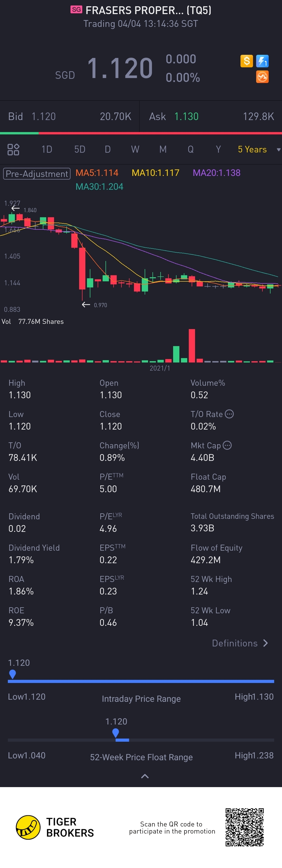Tap the pink SG market badge
The height and width of the screenshot is (868, 282).
pos(76,9)
